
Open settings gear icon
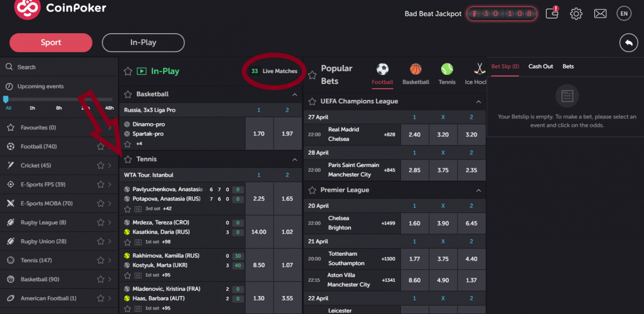point(576,14)
